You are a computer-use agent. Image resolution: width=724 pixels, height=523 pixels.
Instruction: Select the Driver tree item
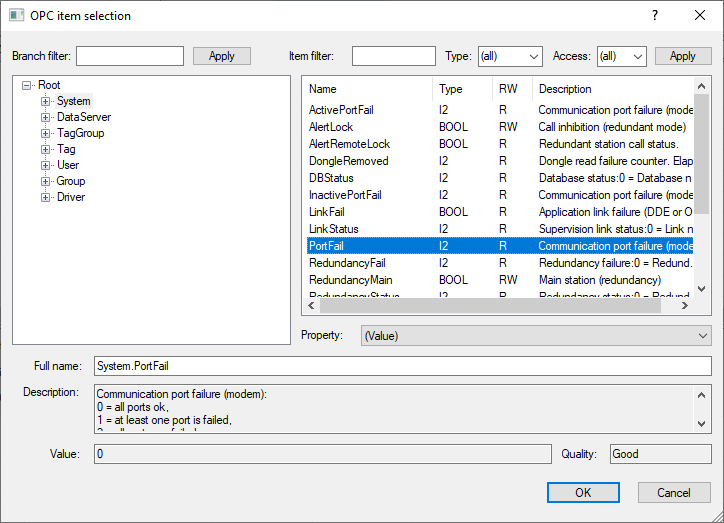tap(71, 197)
